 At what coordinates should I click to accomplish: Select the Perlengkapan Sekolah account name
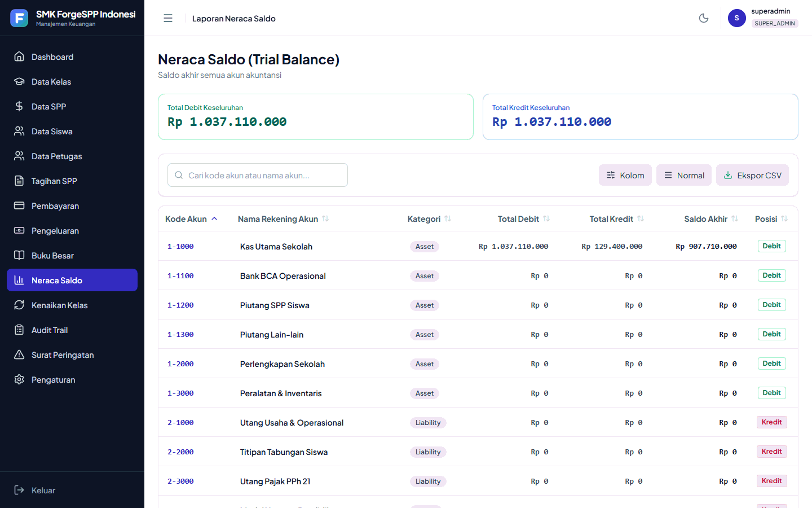click(x=283, y=364)
